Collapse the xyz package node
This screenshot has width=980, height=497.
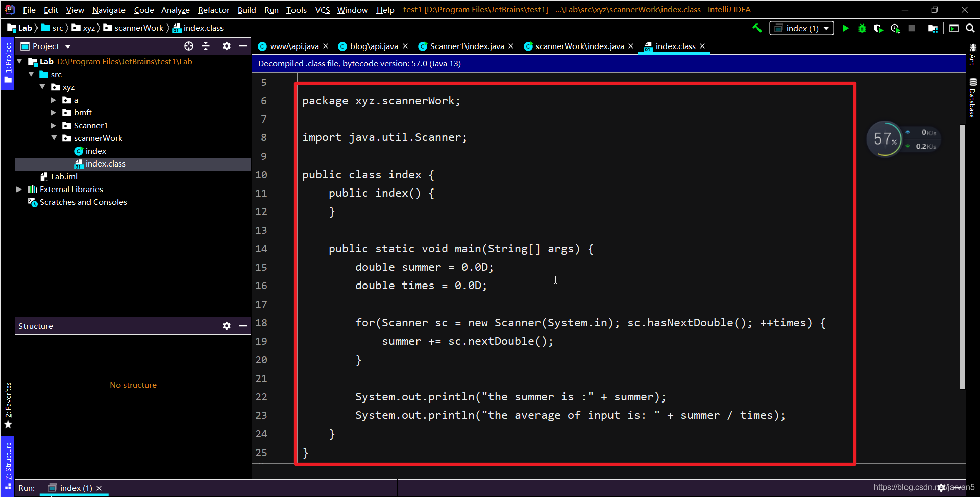pos(43,87)
